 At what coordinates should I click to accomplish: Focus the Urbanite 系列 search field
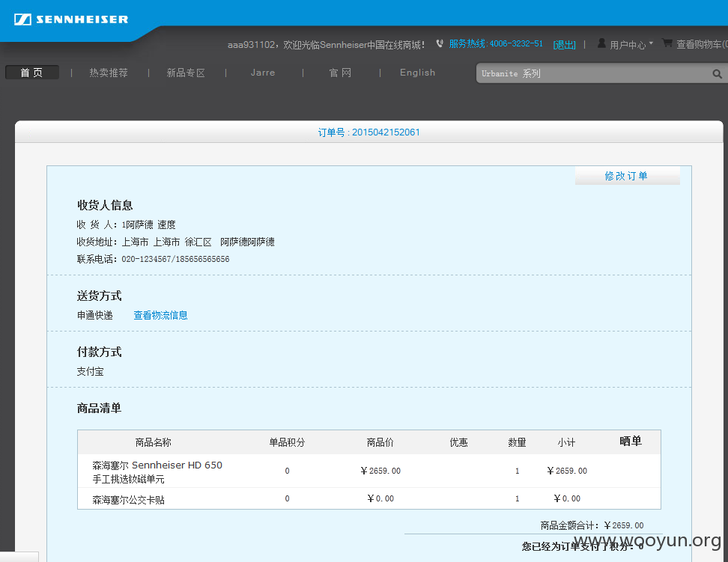click(594, 73)
